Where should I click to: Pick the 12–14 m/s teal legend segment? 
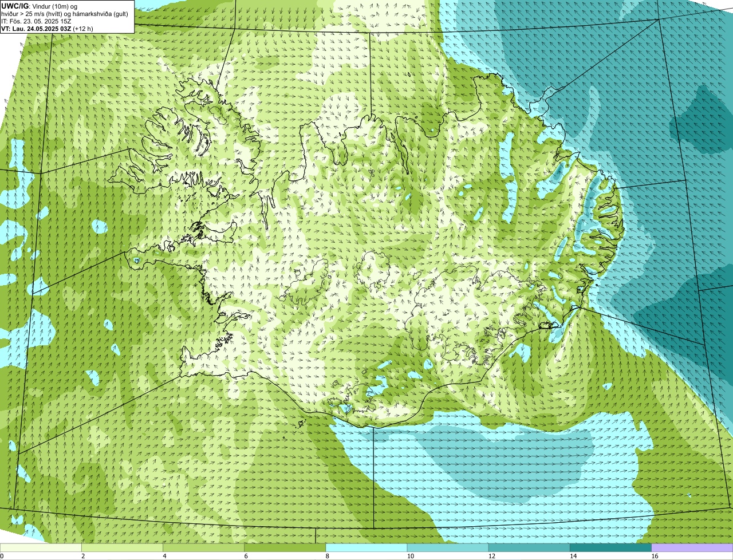click(529, 548)
